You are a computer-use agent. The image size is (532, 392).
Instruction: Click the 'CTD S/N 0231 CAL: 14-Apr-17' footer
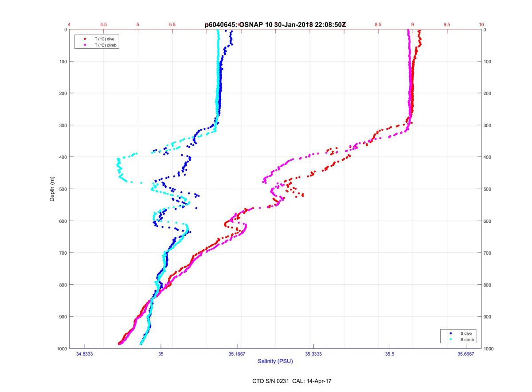(x=292, y=380)
